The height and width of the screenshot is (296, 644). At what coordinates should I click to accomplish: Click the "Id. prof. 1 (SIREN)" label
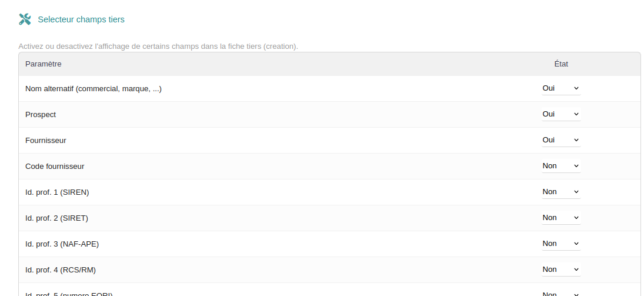(57, 192)
